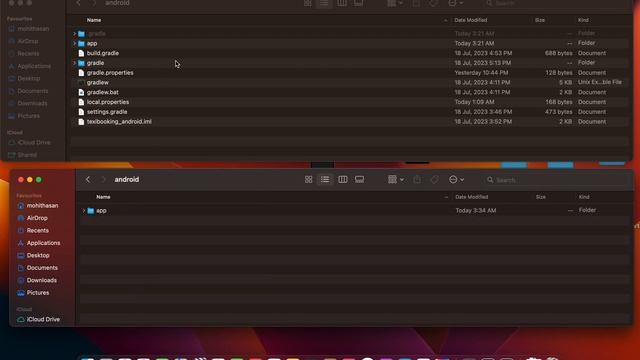
Task: Switch front Finder window to gallery view
Action: click(x=360, y=180)
